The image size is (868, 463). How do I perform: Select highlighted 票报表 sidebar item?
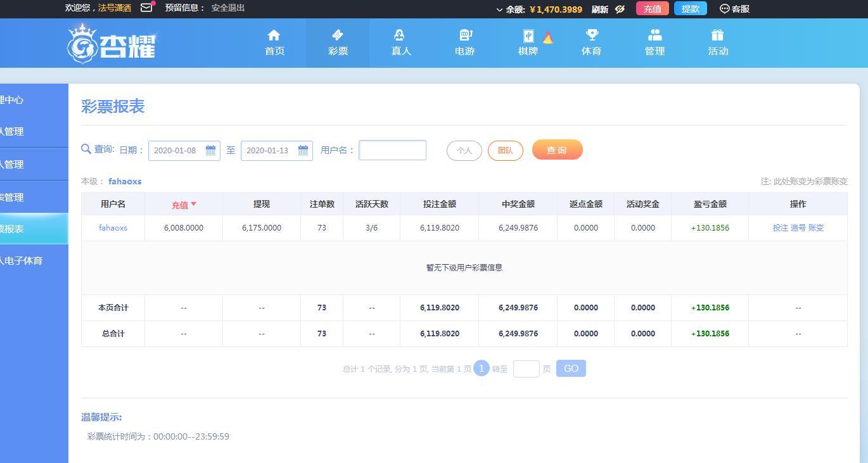tap(34, 229)
